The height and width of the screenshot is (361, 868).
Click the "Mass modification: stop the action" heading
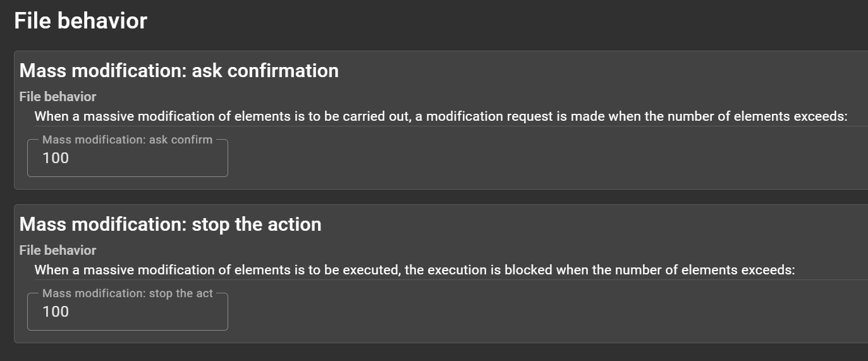pyautogui.click(x=170, y=224)
